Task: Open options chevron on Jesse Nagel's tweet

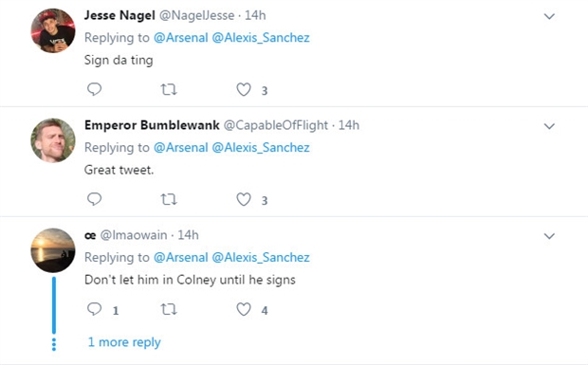Action: tap(549, 16)
